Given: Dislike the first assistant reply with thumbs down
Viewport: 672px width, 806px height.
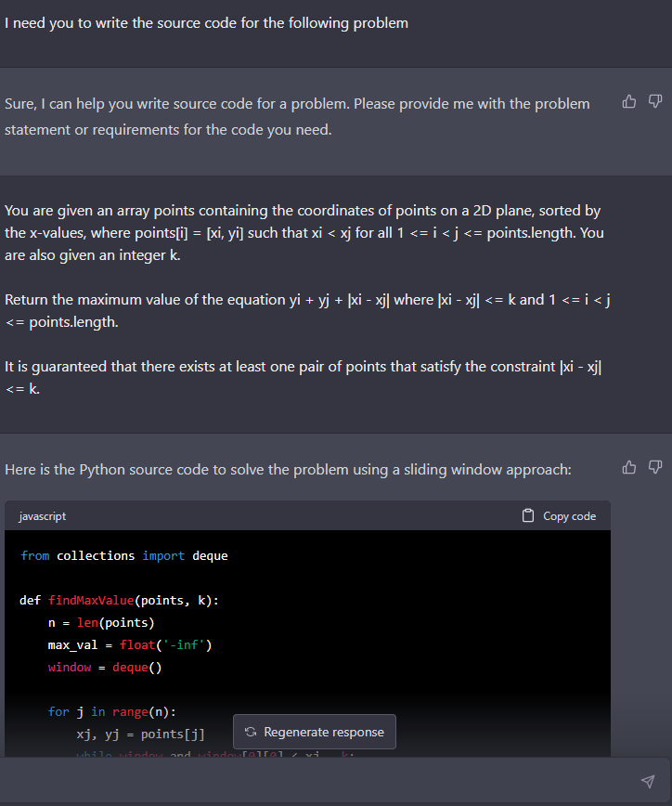Looking at the screenshot, I should click(x=654, y=102).
